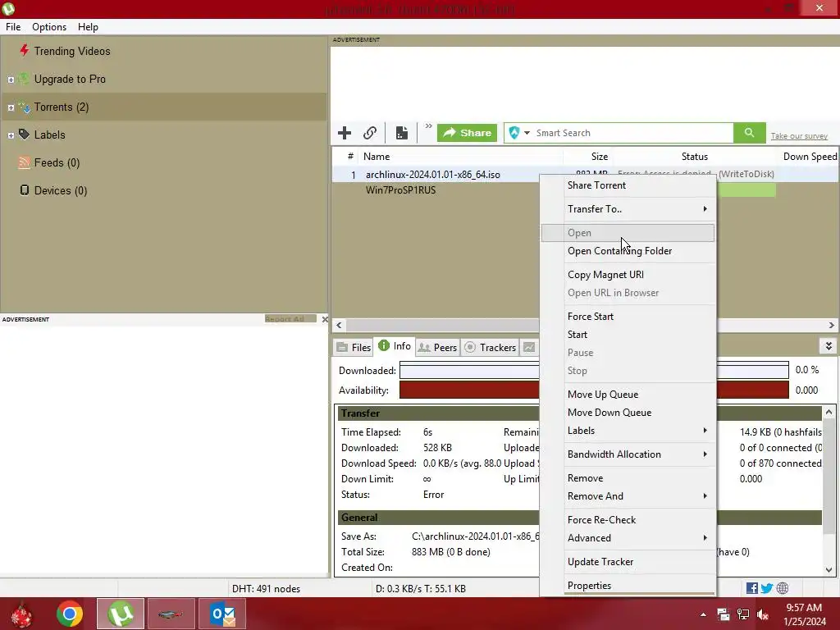Show more toolbar buttons chevron
Image resolution: width=840 pixels, height=630 pixels.
coord(428,126)
